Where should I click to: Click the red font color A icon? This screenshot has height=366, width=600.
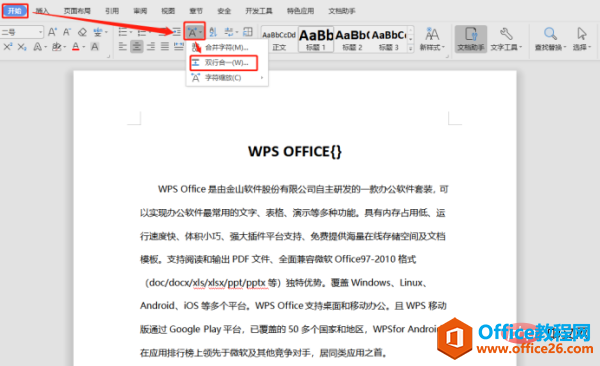[76, 47]
